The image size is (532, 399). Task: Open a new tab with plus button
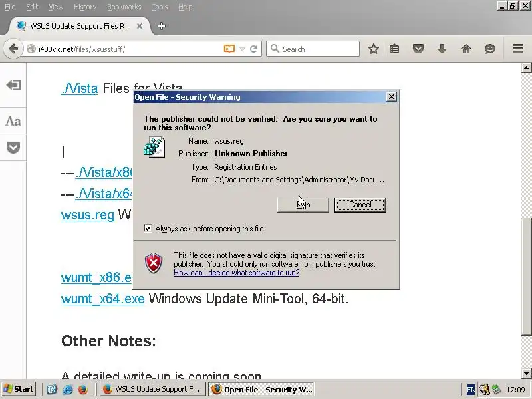pyautogui.click(x=162, y=26)
